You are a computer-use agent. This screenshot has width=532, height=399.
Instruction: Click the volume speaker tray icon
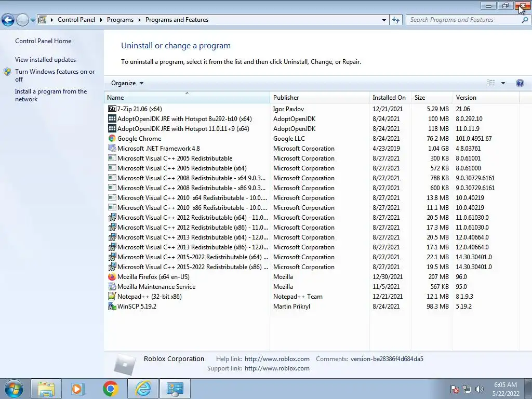pyautogui.click(x=480, y=389)
